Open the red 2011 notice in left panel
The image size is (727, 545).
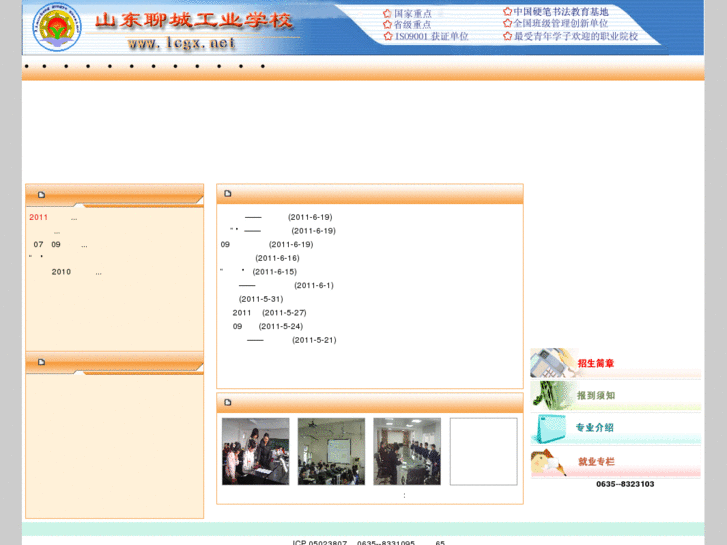point(53,217)
